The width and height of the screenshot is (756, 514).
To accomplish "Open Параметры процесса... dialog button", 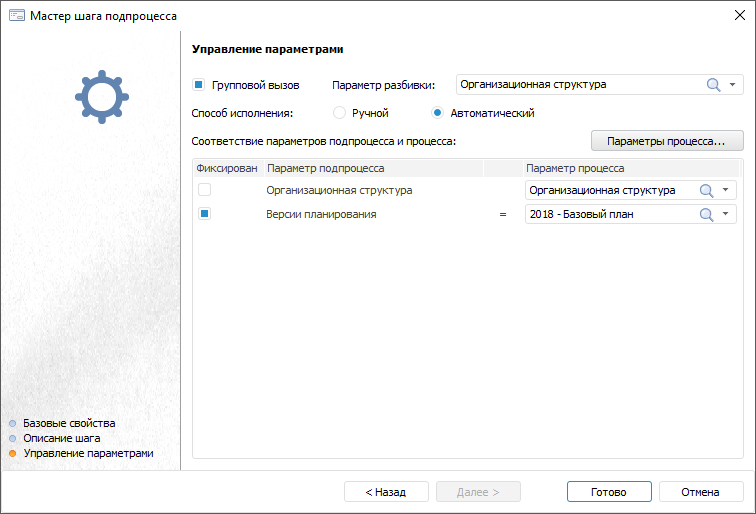I will tap(666, 141).
